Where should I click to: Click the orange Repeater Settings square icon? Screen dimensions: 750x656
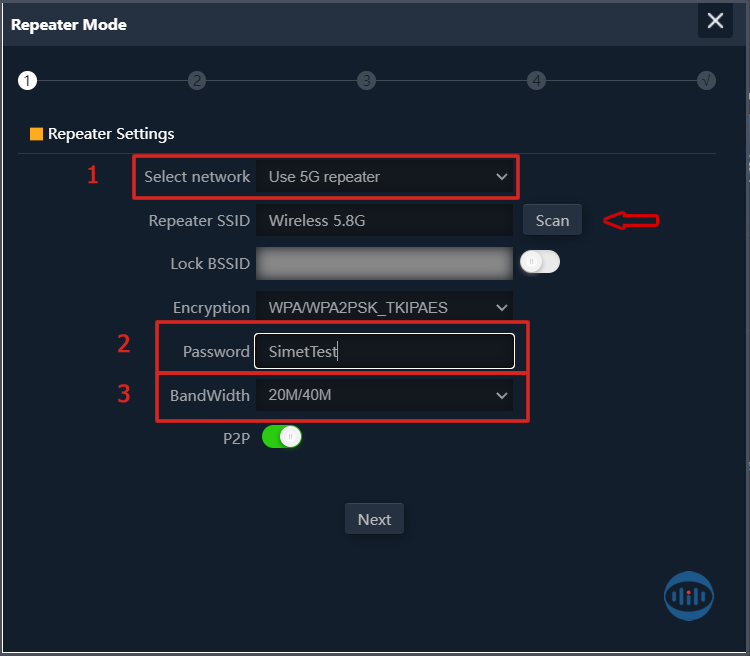click(36, 134)
